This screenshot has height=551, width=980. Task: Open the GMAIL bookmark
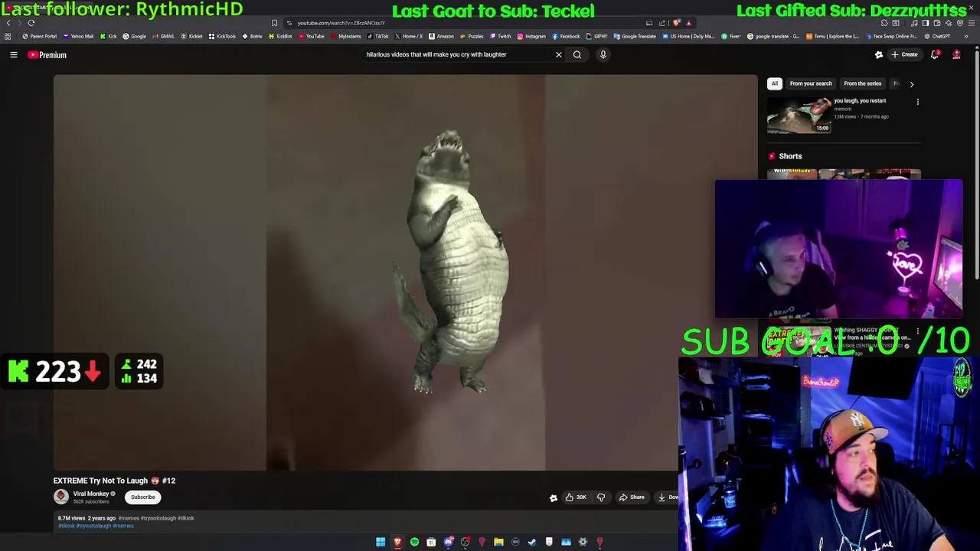tap(164, 36)
